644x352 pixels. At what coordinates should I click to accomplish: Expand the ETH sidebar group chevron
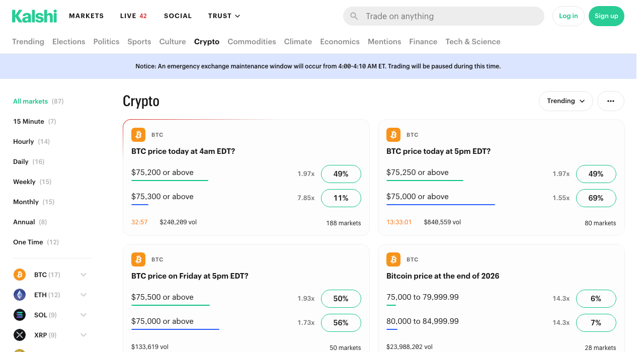click(84, 295)
